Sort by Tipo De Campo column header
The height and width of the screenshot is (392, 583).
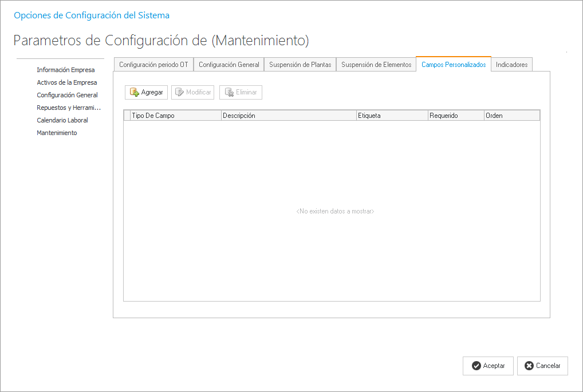pos(175,116)
